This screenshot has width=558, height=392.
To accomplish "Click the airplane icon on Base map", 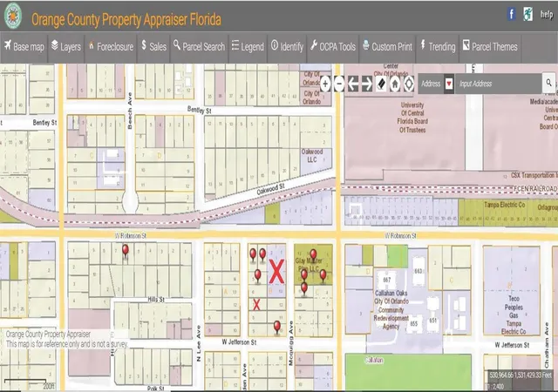I will point(8,44).
